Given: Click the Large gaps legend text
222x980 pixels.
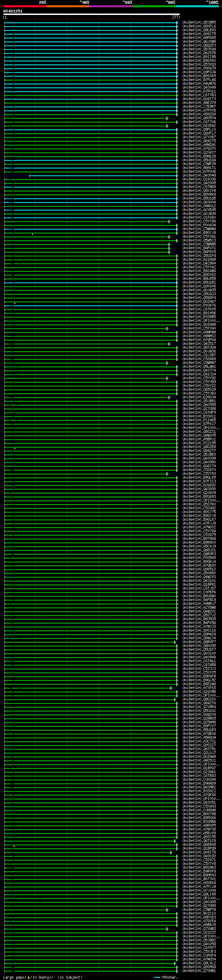Looking at the screenshot, I should click(x=43, y=977).
